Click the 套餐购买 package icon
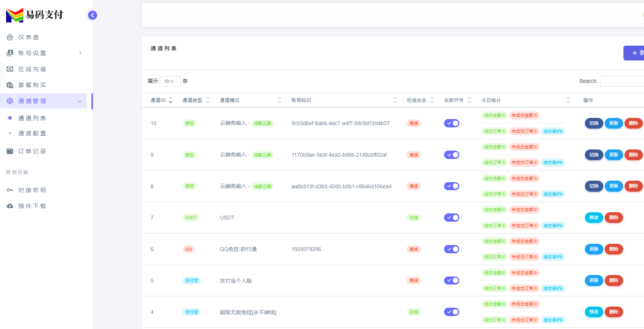644x329 pixels. click(x=10, y=85)
